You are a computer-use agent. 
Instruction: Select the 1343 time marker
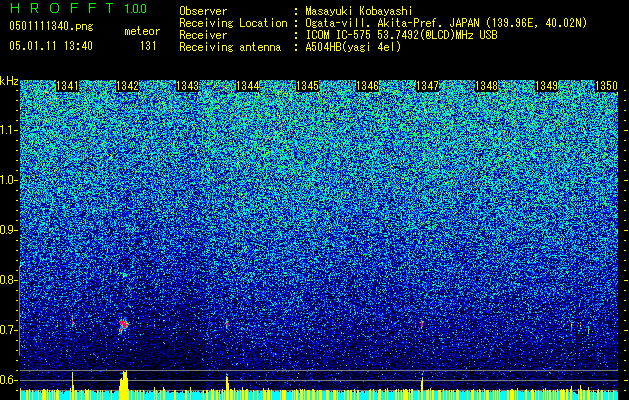187,86
